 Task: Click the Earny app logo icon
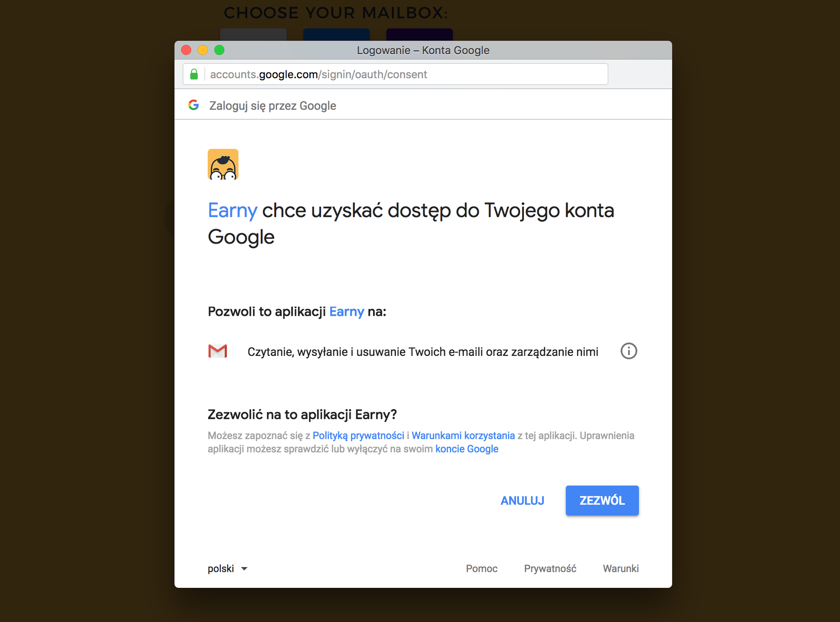tap(223, 165)
